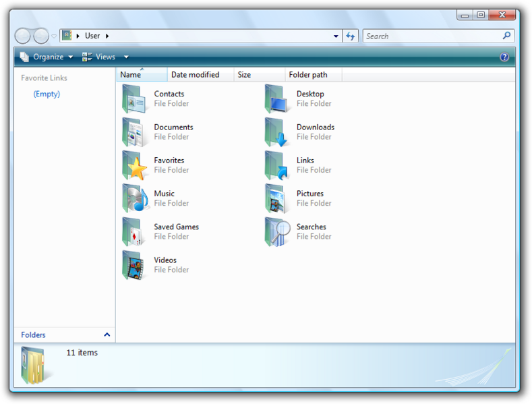Sort by the Size column header
Image resolution: width=532 pixels, height=404 pixels.
pyautogui.click(x=244, y=75)
